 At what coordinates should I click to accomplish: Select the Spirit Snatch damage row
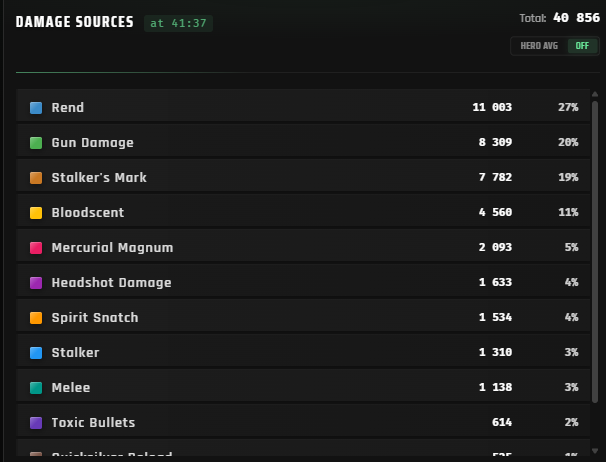[303, 317]
